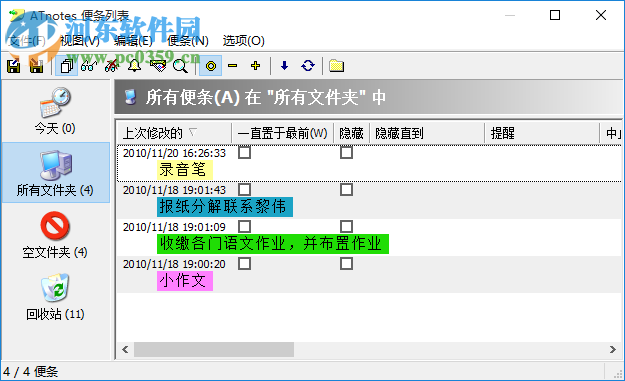Click the 4 / 4 便条 status text
Image resolution: width=625 pixels, height=381 pixels.
(31, 372)
